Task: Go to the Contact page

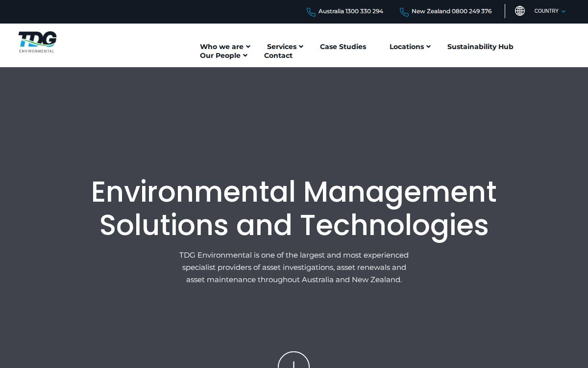Action: [278, 55]
